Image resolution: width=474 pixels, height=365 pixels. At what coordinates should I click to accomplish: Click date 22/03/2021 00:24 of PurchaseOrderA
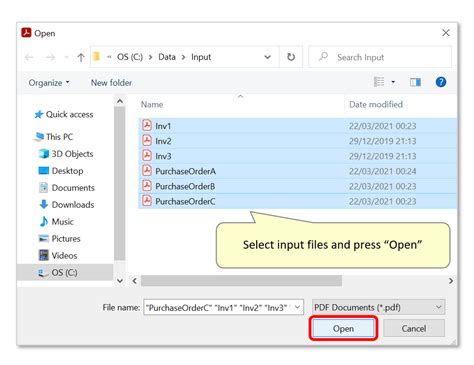tap(383, 171)
